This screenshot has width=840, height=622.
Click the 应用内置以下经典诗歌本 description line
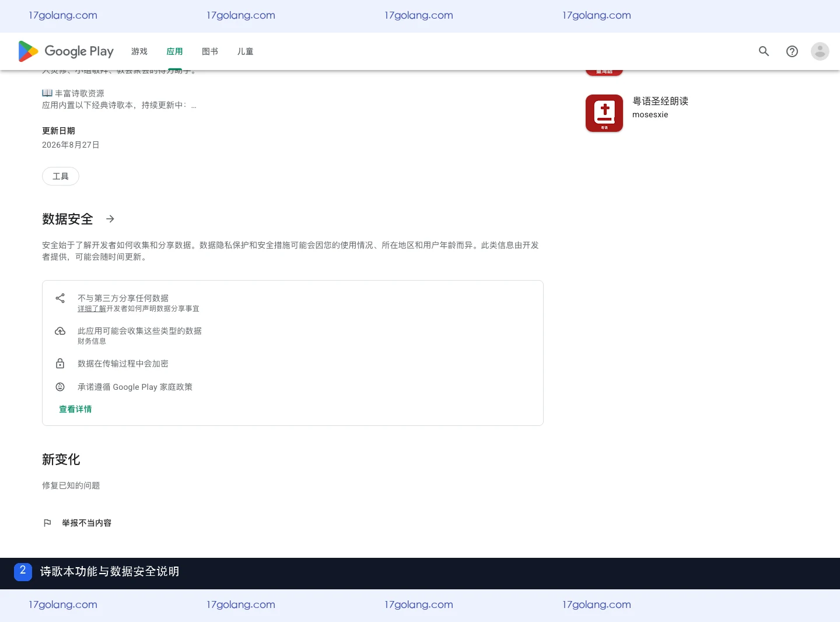pyautogui.click(x=119, y=105)
